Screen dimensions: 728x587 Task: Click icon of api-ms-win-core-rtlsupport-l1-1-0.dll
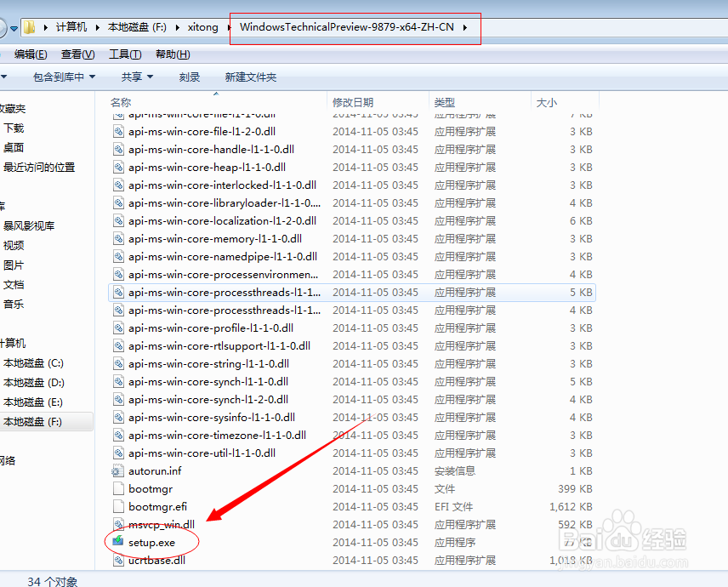118,346
